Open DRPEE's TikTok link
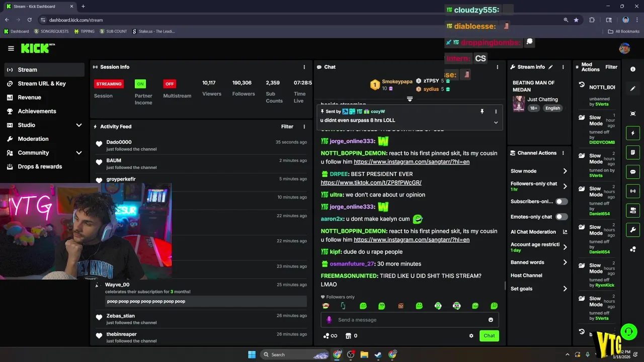This screenshot has width=644, height=362. click(x=371, y=183)
